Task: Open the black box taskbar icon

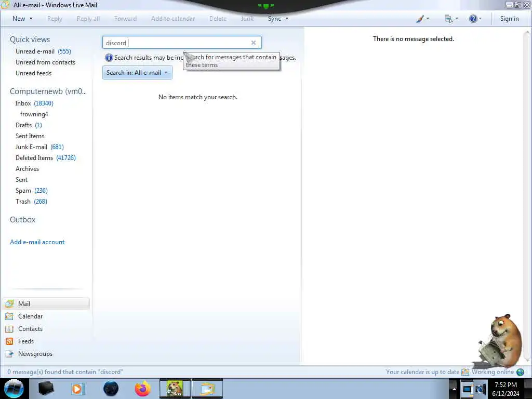Action: tap(46, 389)
